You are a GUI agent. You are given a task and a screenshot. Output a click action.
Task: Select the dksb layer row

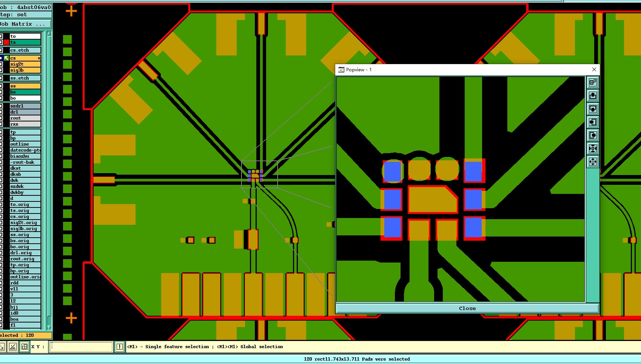click(x=25, y=174)
